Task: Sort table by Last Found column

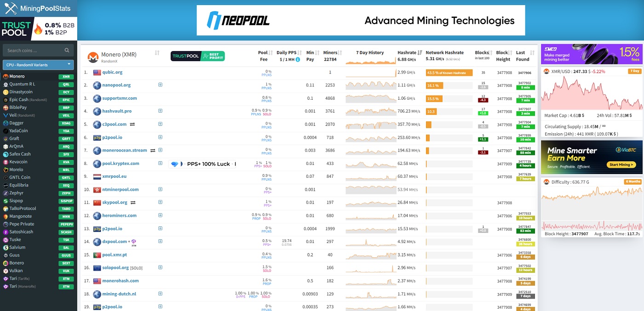Action: click(532, 53)
